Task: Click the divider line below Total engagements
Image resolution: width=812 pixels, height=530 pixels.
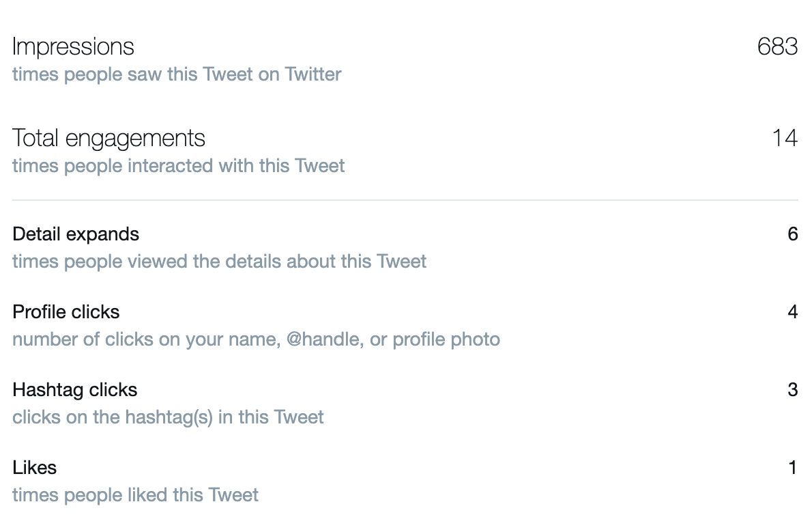Action: point(405,200)
